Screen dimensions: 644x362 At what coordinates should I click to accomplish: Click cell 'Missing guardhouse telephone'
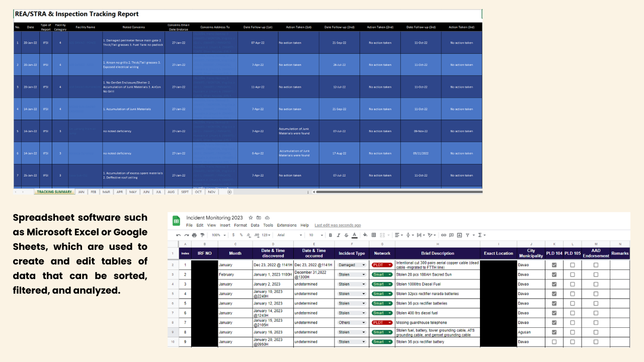438,322
